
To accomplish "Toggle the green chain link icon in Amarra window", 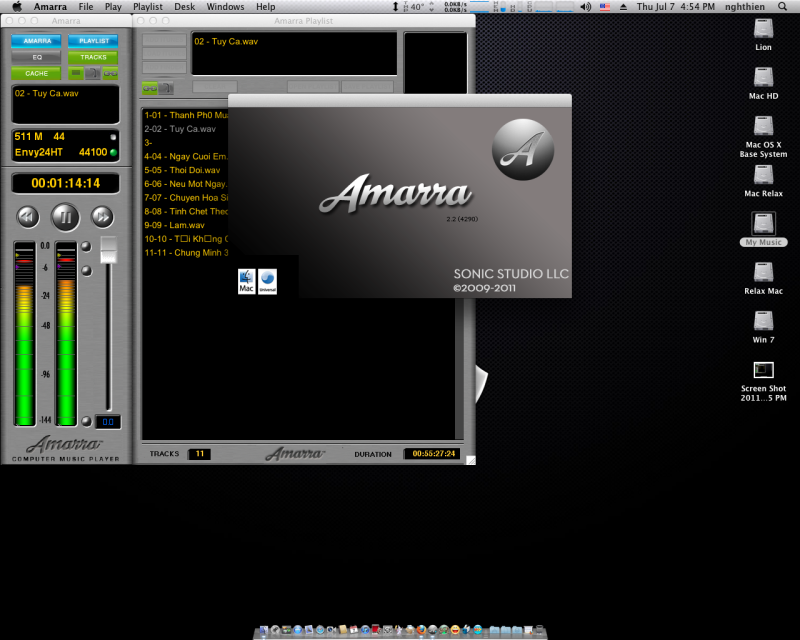I will pyautogui.click(x=110, y=73).
